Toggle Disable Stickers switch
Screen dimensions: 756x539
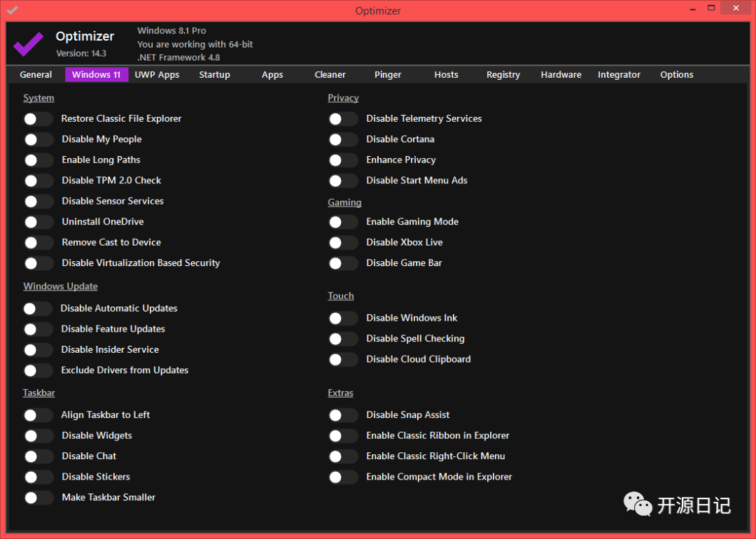click(x=38, y=477)
